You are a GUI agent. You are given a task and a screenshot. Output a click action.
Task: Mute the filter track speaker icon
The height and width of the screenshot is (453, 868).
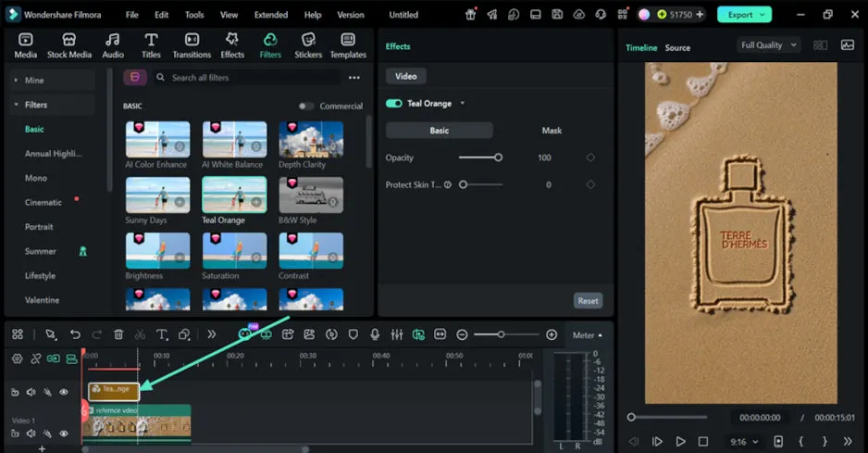(31, 392)
